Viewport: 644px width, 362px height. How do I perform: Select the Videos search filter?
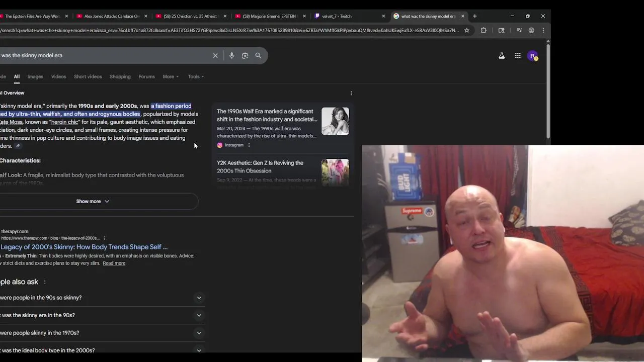(58, 77)
